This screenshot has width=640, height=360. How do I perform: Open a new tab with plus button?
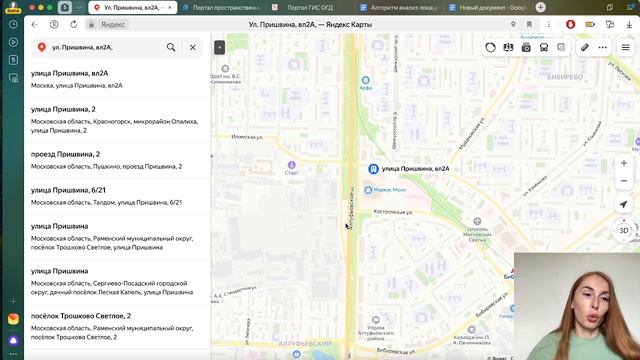(x=540, y=7)
